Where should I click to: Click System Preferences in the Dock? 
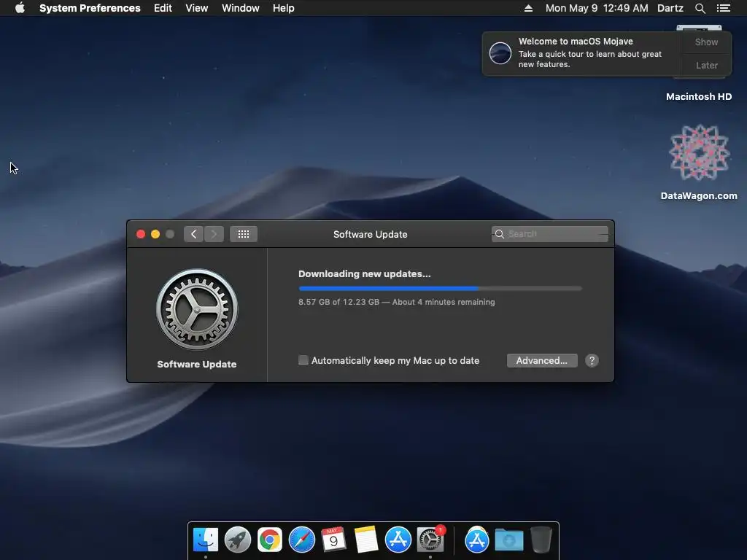click(430, 540)
